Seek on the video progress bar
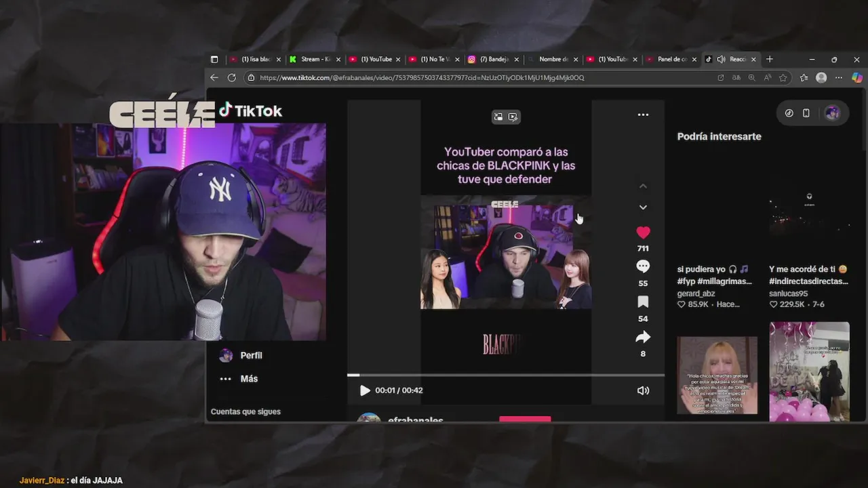The height and width of the screenshot is (488, 868). tap(506, 375)
